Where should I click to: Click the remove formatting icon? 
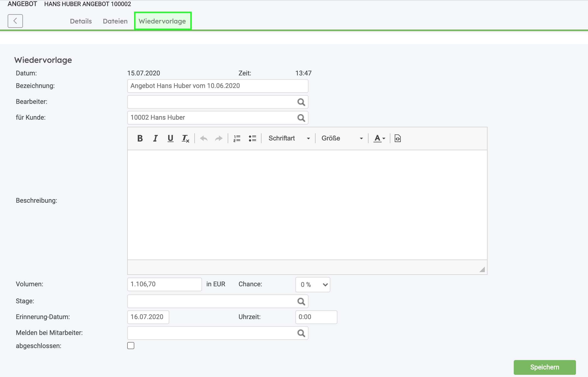pyautogui.click(x=186, y=139)
